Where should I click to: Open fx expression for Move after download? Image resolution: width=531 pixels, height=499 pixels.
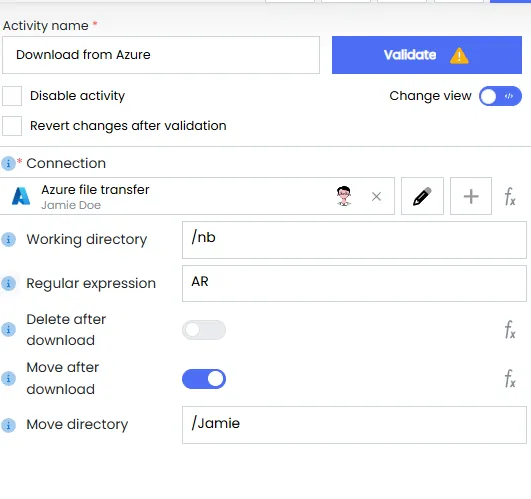tap(510, 378)
